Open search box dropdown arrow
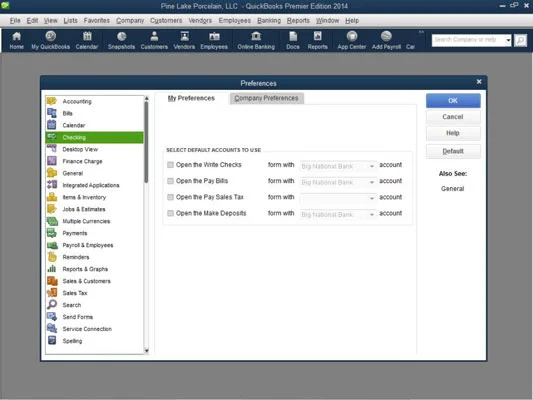Screen dimensions: 533x400 coord(508,40)
